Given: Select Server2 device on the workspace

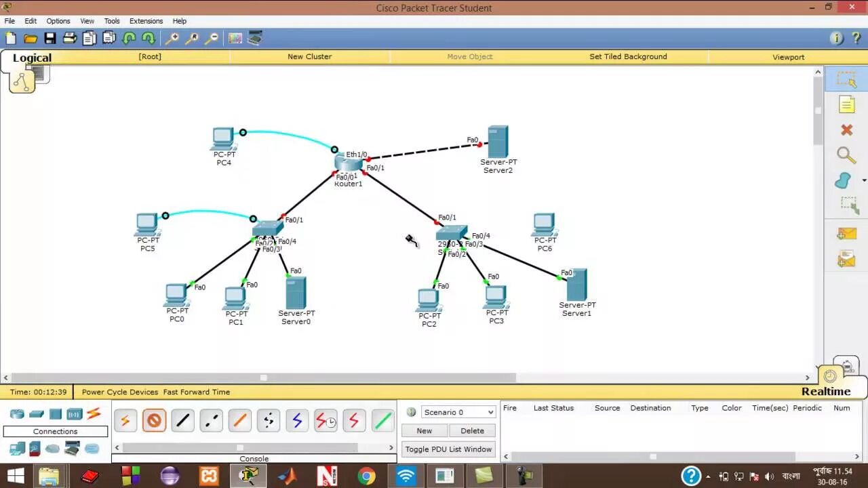Looking at the screenshot, I should click(x=498, y=142).
